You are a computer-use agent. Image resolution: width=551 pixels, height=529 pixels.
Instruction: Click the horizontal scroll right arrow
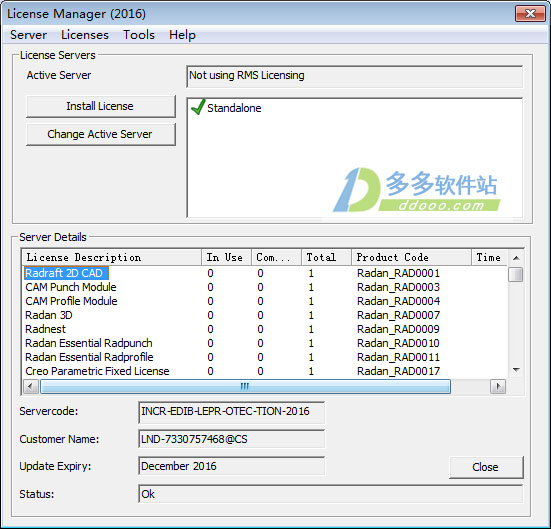[x=498, y=387]
